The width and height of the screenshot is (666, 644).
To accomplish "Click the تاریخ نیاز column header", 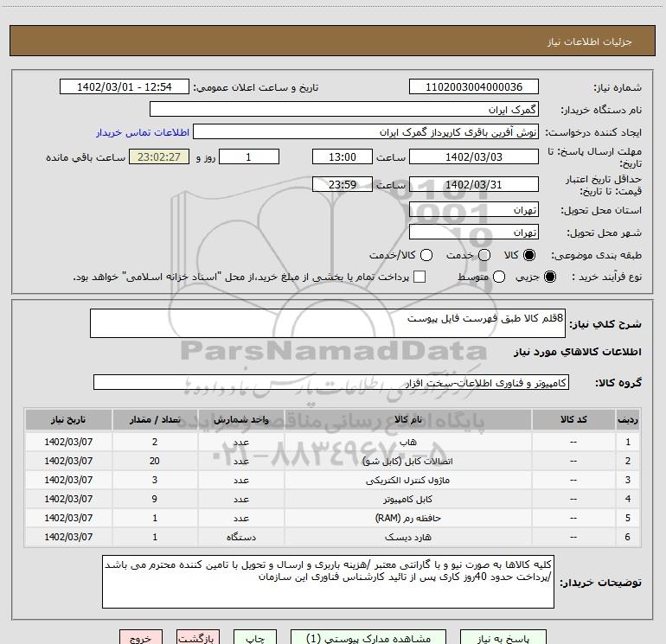I will (x=68, y=420).
